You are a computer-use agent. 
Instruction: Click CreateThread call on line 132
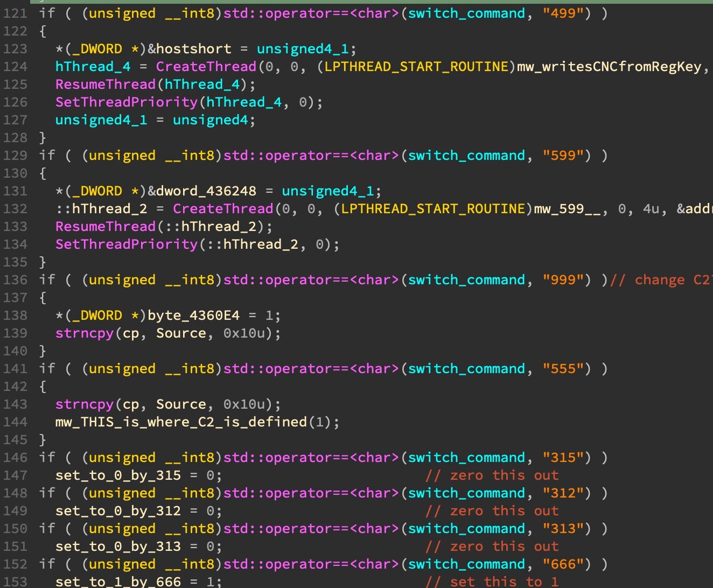(x=223, y=209)
